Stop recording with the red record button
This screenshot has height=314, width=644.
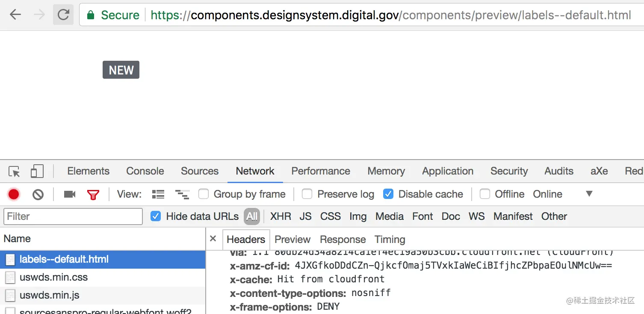pos(14,194)
